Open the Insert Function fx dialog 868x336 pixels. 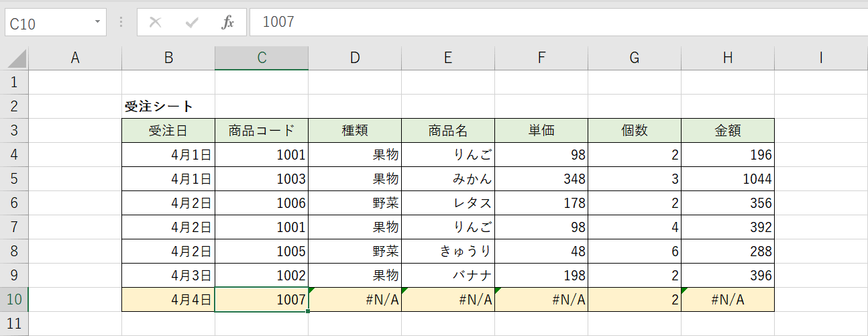228,22
